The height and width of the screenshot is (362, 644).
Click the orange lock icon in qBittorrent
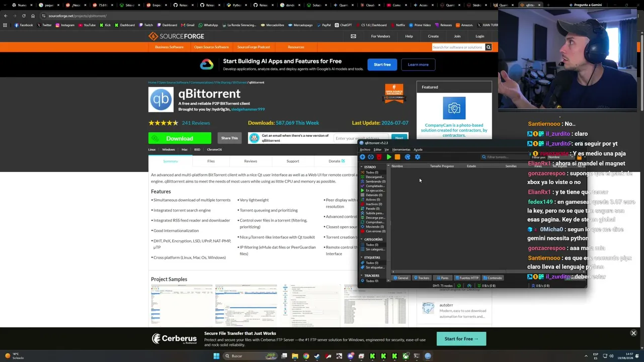click(579, 157)
